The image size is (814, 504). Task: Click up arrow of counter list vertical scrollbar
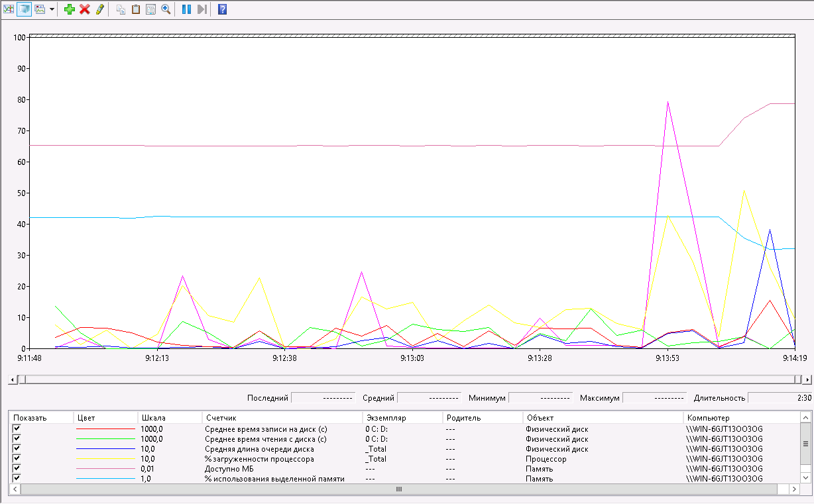[805, 417]
